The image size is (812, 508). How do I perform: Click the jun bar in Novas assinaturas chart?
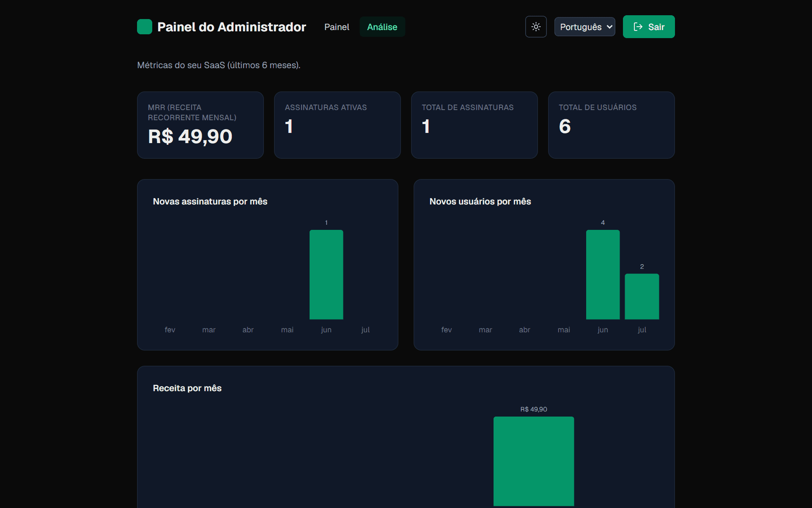point(326,274)
